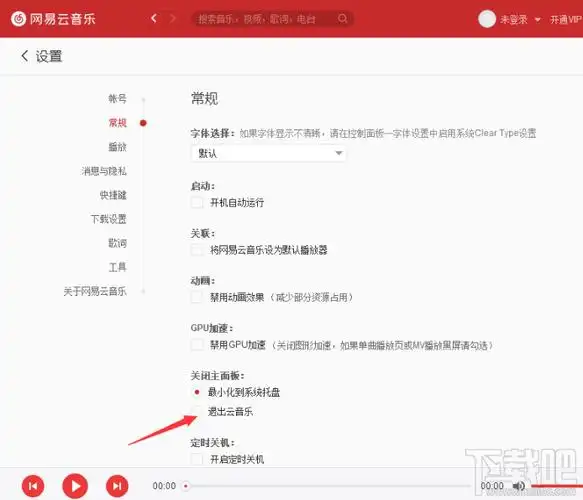This screenshot has height=500, width=583.
Task: Open the 默认 font selection dropdown
Action: coord(268,153)
